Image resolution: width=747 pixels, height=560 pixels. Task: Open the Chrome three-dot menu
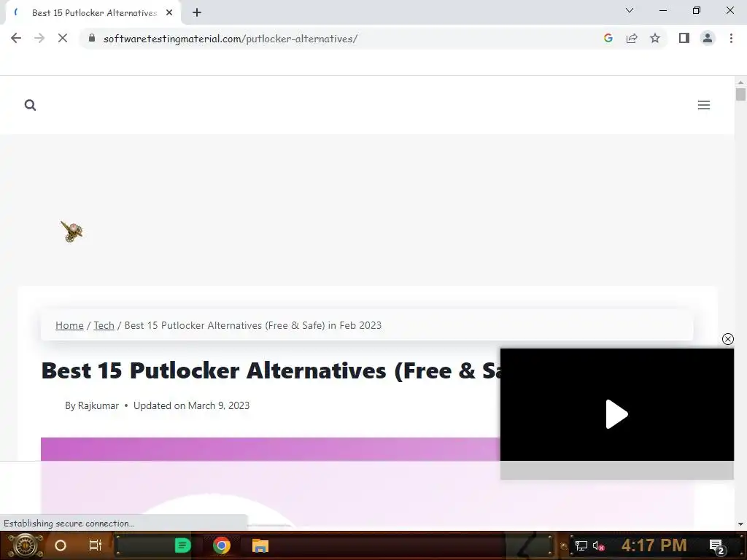[731, 38]
